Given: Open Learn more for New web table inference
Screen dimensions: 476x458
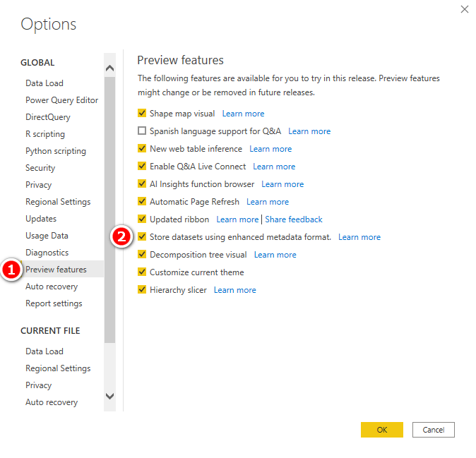Looking at the screenshot, I should 270,149.
